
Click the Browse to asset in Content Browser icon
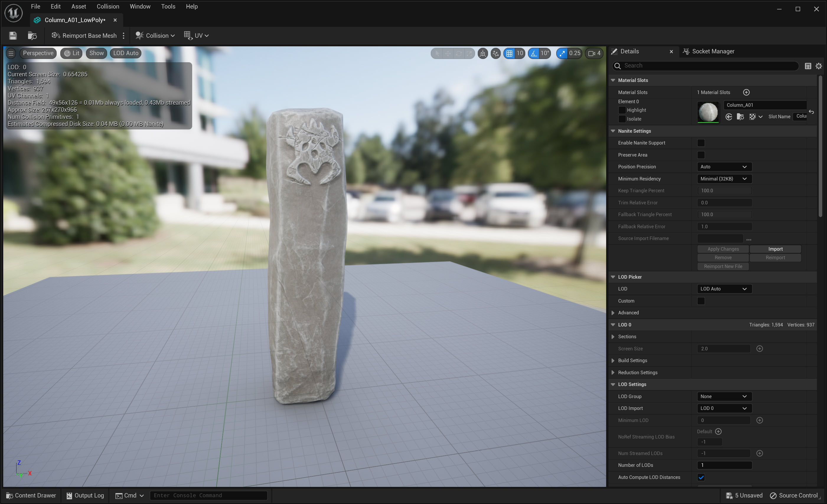click(x=32, y=36)
